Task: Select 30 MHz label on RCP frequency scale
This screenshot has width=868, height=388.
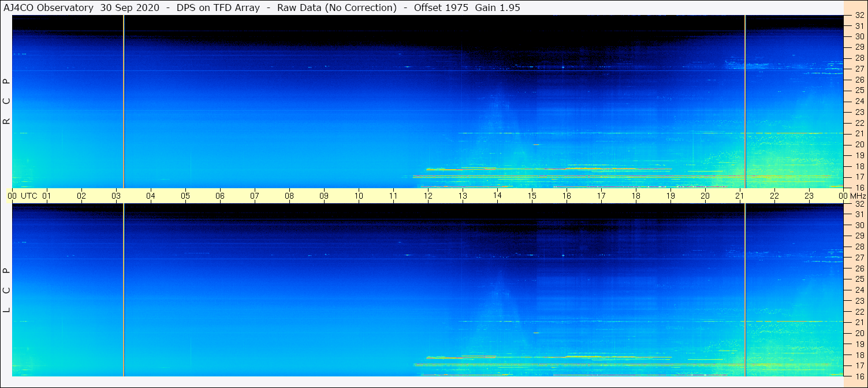Action: (859, 36)
